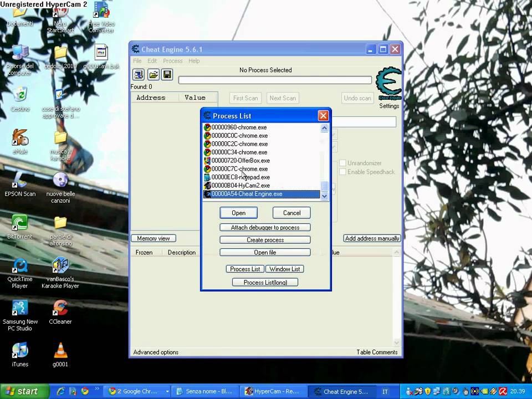Click the Open button in Process List
The height and width of the screenshot is (399, 532).
pos(238,213)
